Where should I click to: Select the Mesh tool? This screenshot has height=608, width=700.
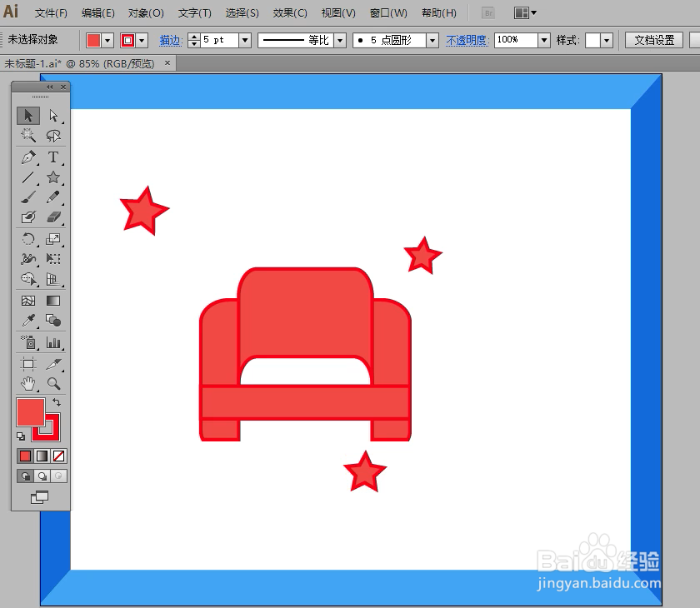[x=28, y=302]
